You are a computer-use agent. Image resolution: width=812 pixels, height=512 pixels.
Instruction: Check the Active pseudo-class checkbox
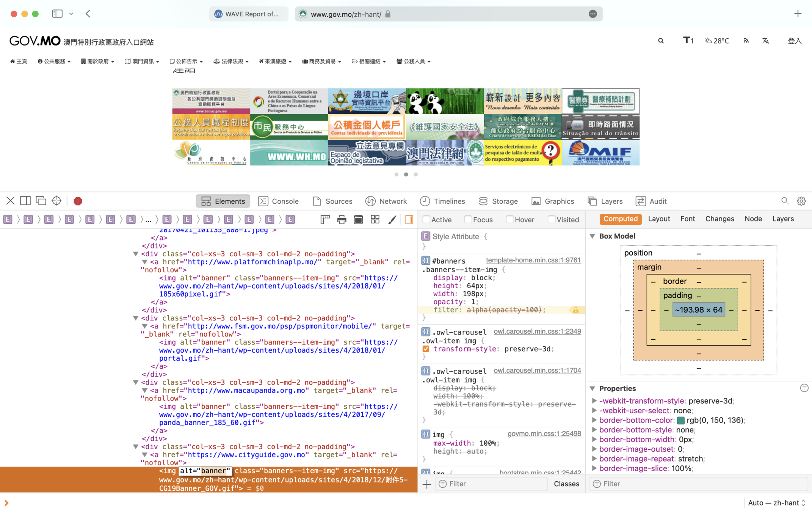[x=426, y=220]
